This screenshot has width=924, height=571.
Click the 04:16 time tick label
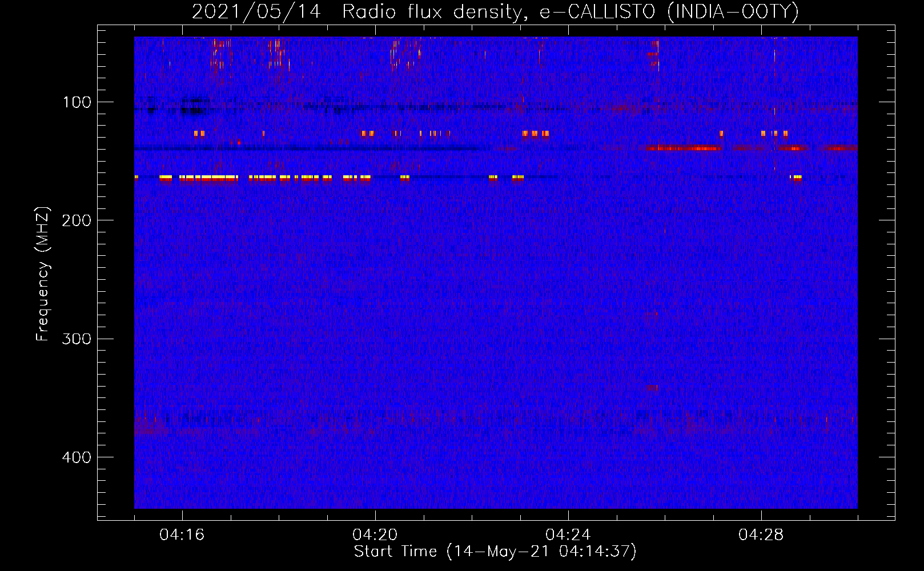coord(182,535)
